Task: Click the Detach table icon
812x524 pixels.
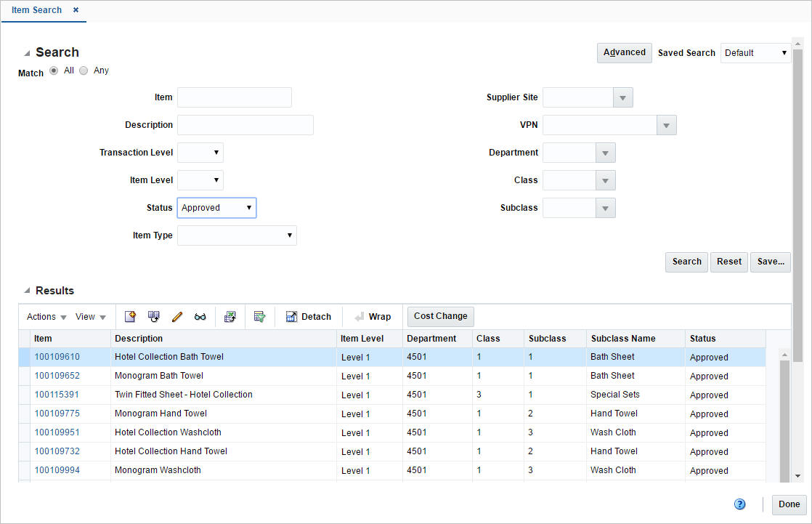Action: [x=308, y=316]
